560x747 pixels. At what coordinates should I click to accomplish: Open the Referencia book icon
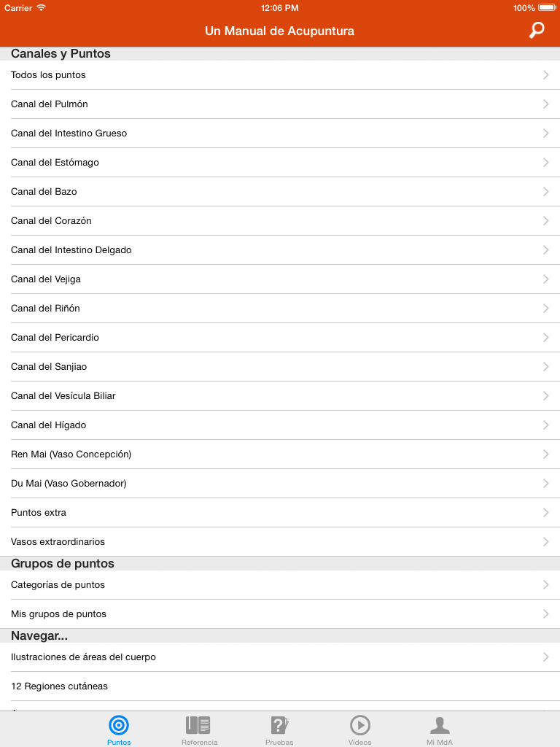[x=198, y=725]
